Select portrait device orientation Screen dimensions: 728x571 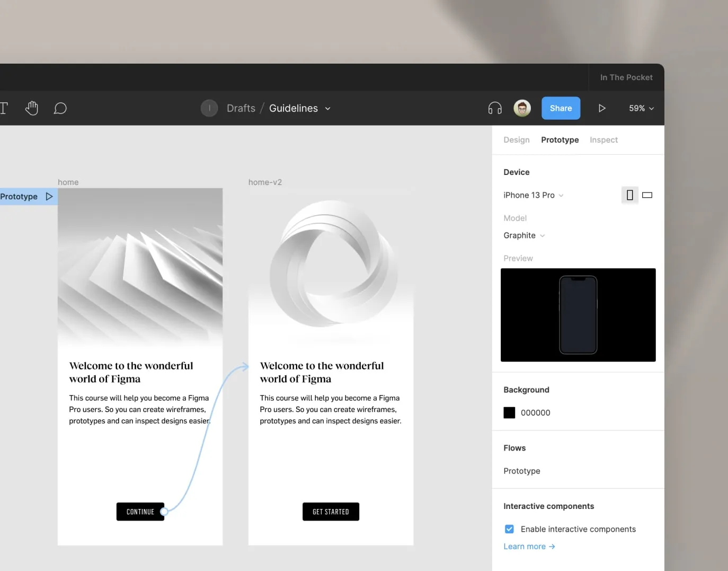[629, 195]
